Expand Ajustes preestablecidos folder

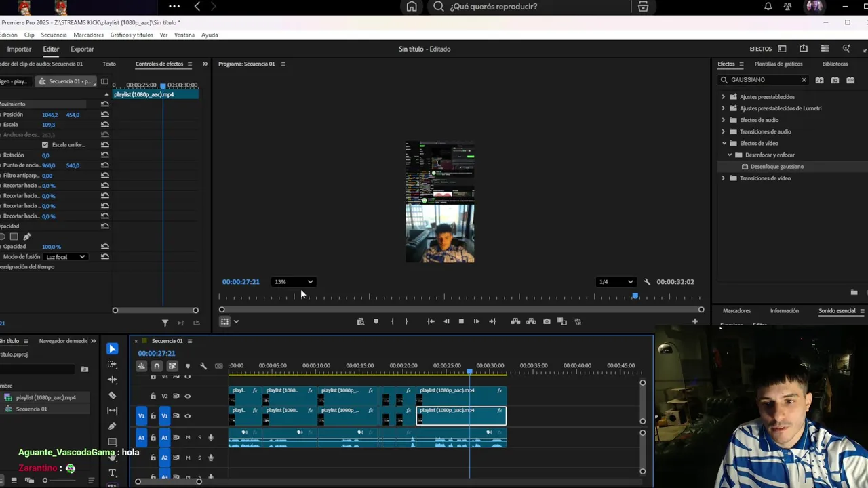pos(723,97)
